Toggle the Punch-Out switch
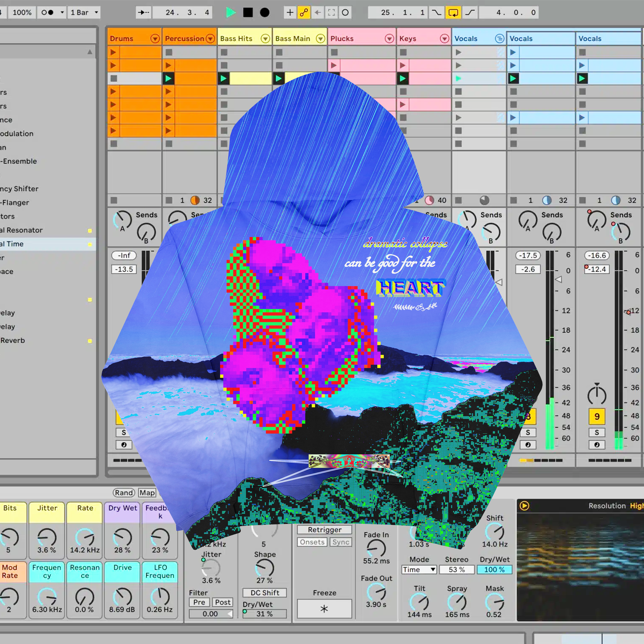This screenshot has width=644, height=644. (470, 13)
